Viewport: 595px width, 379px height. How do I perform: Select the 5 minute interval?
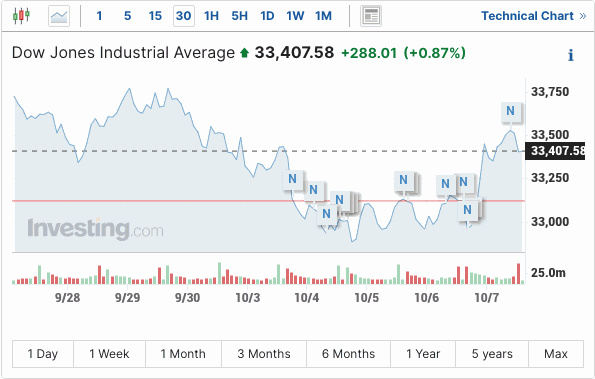coord(128,16)
